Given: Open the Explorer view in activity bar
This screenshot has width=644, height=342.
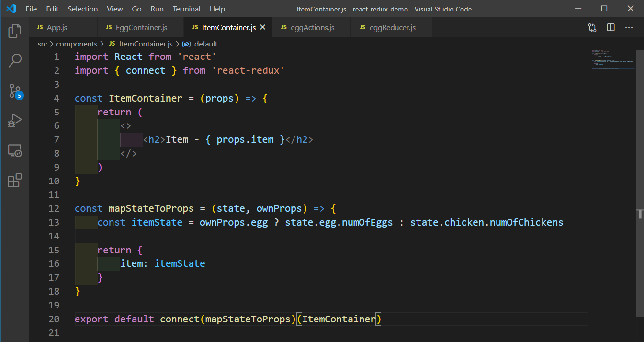Looking at the screenshot, I should click(x=15, y=31).
